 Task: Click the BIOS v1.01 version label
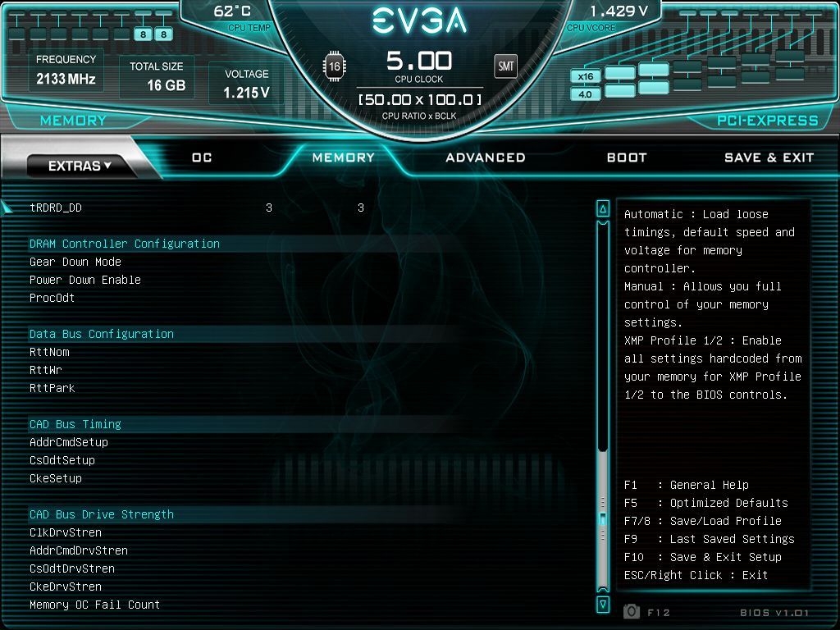pyautogui.click(x=774, y=612)
